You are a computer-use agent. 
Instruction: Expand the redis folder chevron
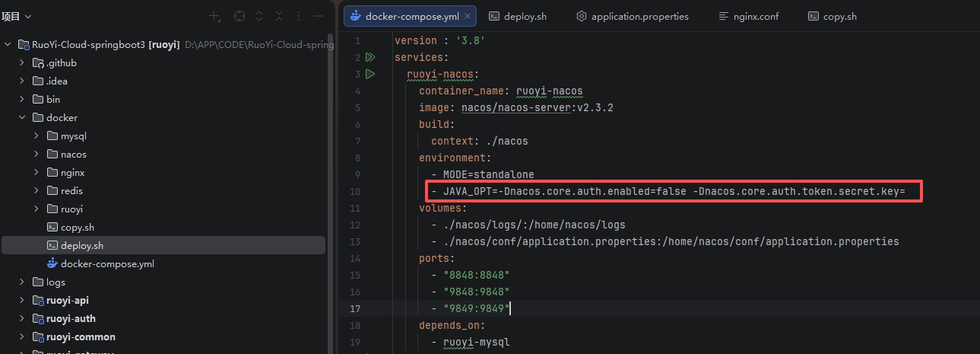(37, 191)
